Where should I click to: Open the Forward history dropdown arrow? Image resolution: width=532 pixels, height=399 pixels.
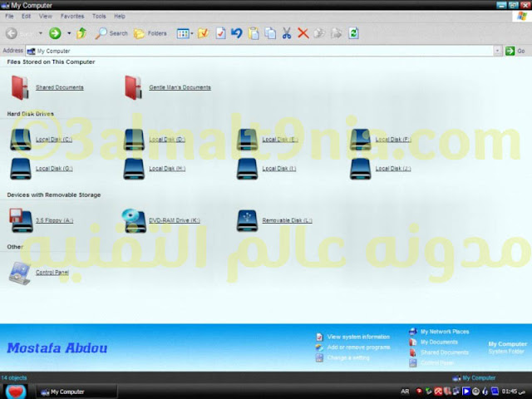point(69,33)
